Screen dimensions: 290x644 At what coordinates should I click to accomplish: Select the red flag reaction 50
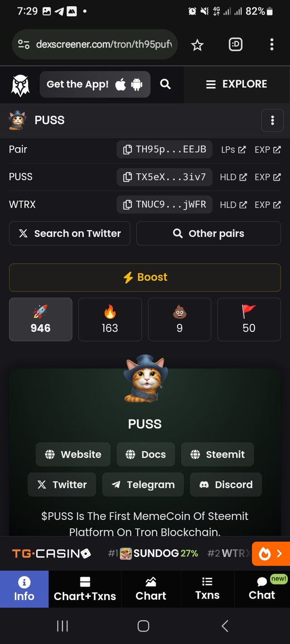coord(249,319)
